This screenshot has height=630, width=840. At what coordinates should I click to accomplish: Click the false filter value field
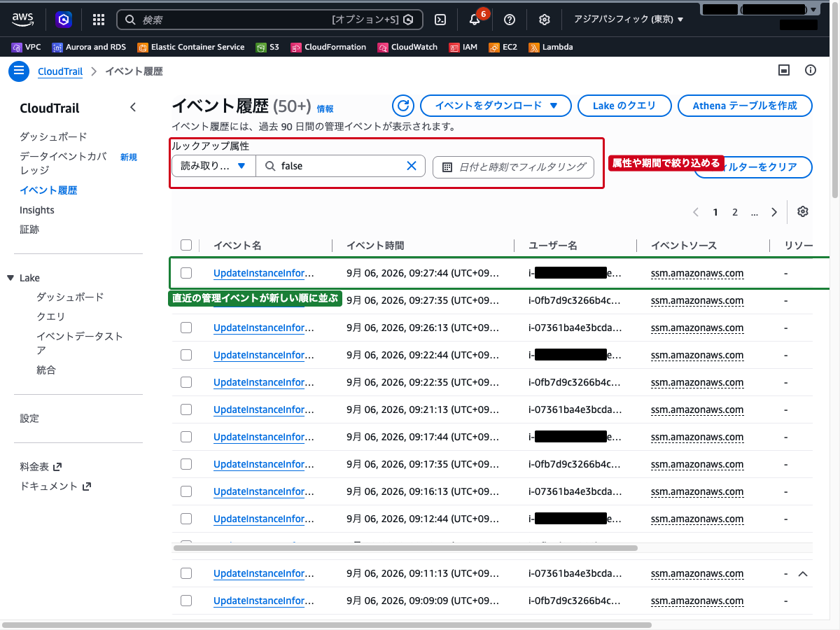tap(340, 166)
